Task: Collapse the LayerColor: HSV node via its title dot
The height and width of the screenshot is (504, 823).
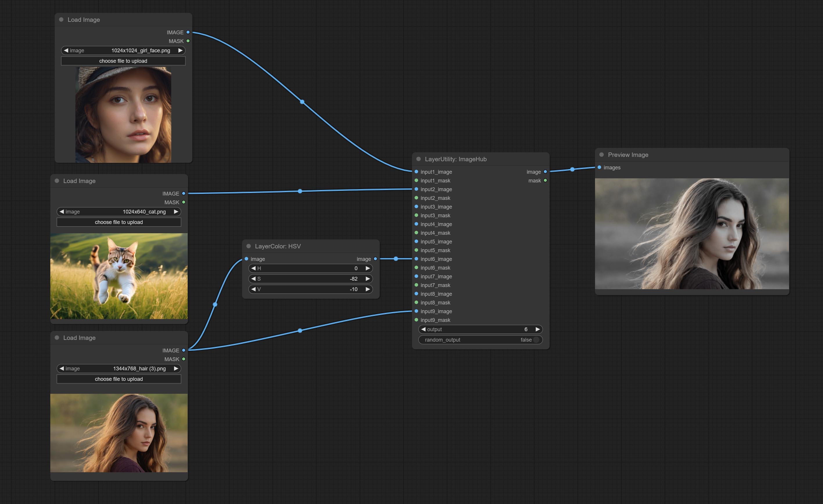Action: click(248, 246)
